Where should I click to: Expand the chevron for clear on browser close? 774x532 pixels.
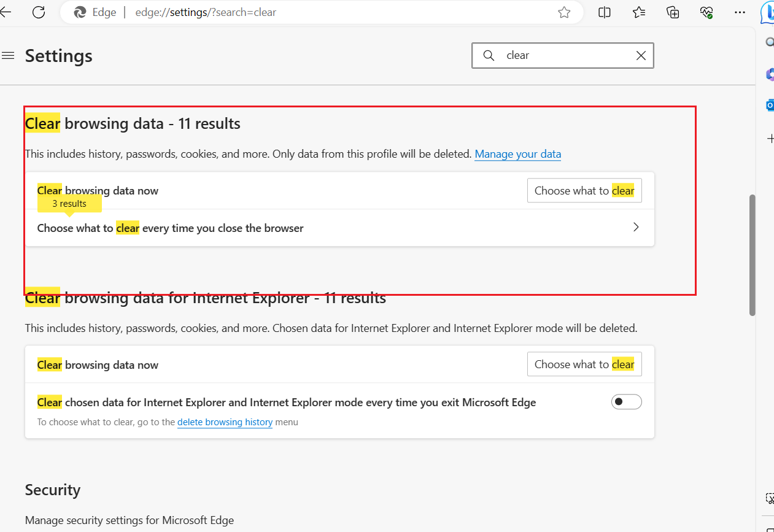pos(636,227)
